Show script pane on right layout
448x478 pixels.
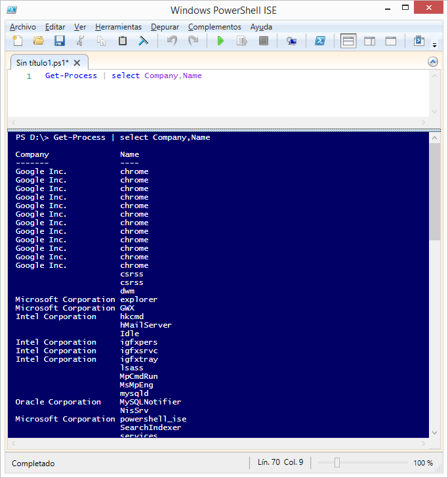tap(369, 41)
